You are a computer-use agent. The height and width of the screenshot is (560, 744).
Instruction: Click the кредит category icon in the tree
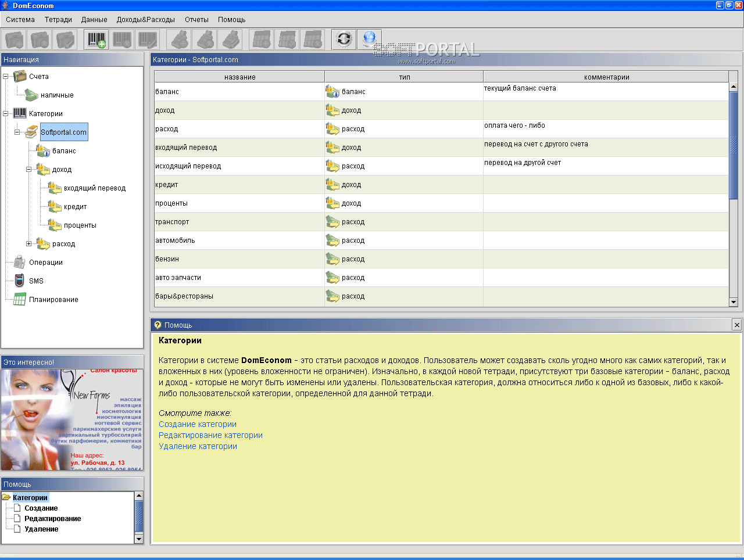[55, 206]
